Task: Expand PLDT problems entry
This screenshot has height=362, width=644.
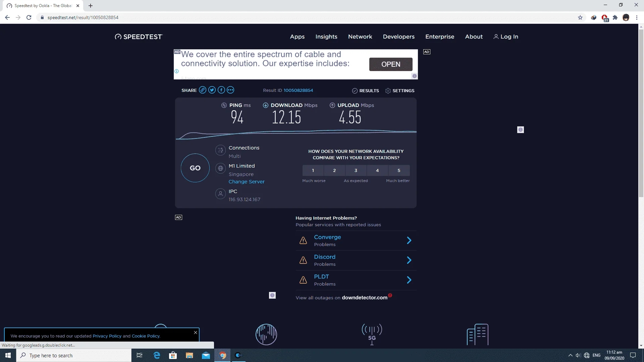Action: [409, 280]
